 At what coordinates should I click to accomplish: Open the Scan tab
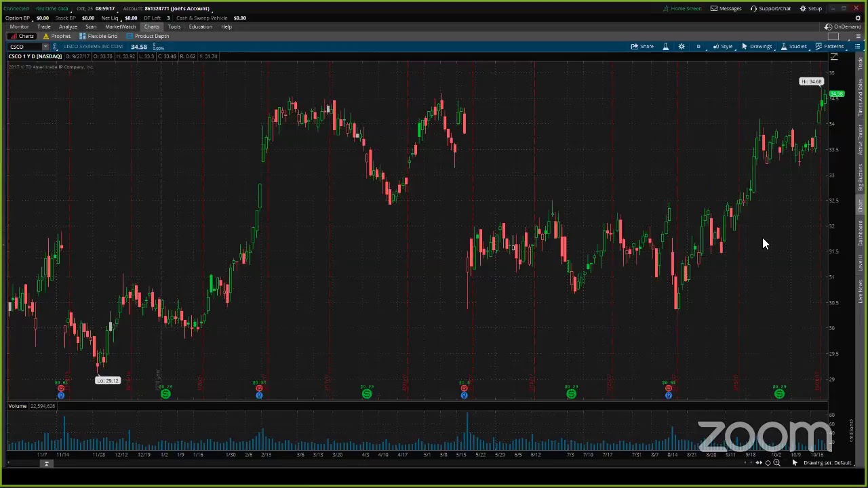click(x=91, y=26)
